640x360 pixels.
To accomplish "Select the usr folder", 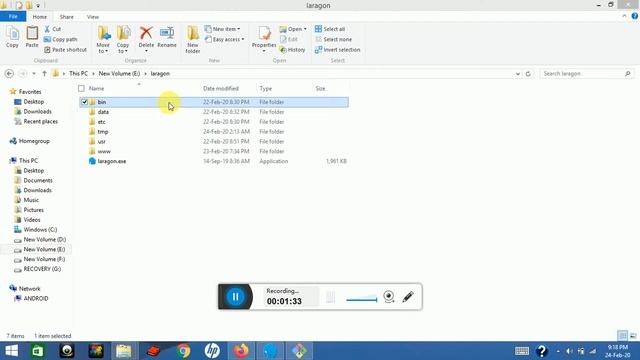I will coord(214,141).
